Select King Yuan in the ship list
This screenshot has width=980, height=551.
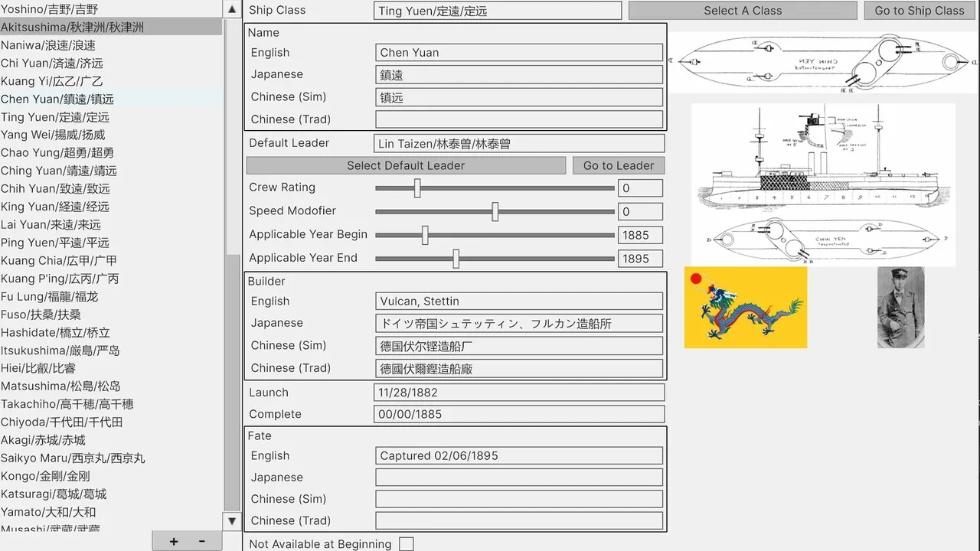click(x=111, y=207)
